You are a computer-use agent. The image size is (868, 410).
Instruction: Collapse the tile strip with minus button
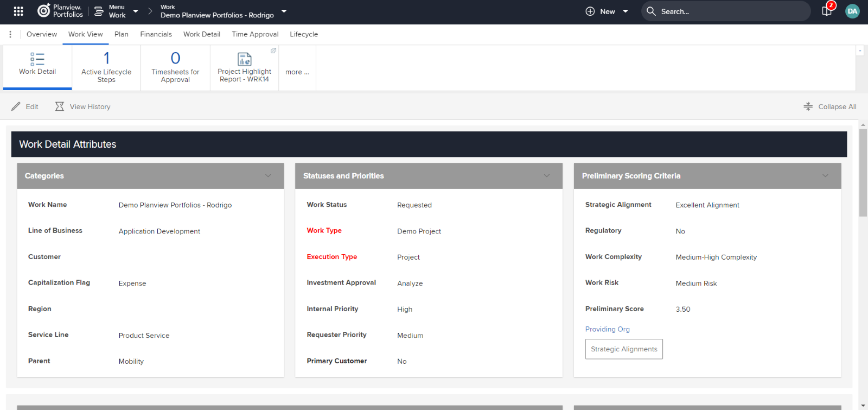tap(860, 51)
